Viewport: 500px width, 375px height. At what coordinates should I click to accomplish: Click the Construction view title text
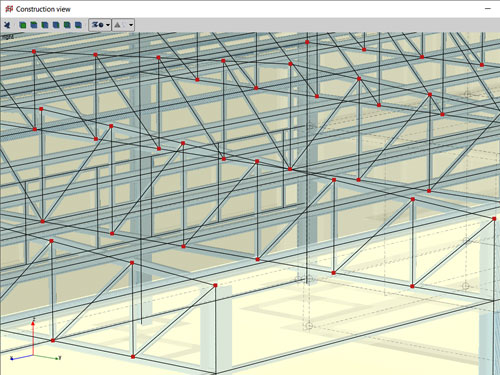(x=43, y=9)
